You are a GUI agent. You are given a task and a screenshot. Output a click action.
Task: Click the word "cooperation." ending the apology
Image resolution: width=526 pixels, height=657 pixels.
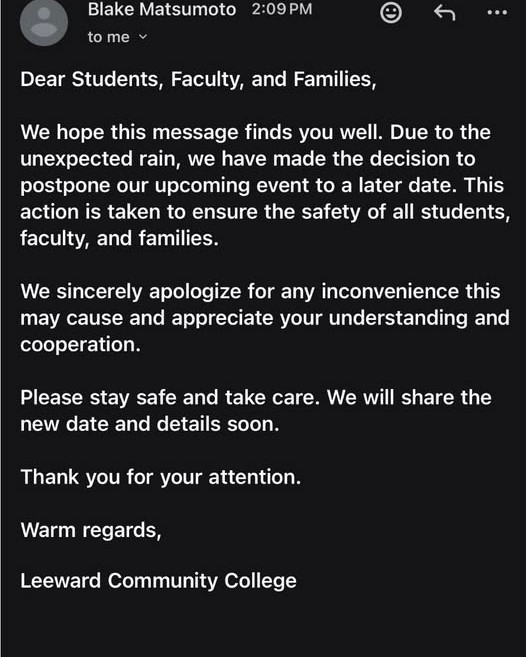click(x=80, y=345)
